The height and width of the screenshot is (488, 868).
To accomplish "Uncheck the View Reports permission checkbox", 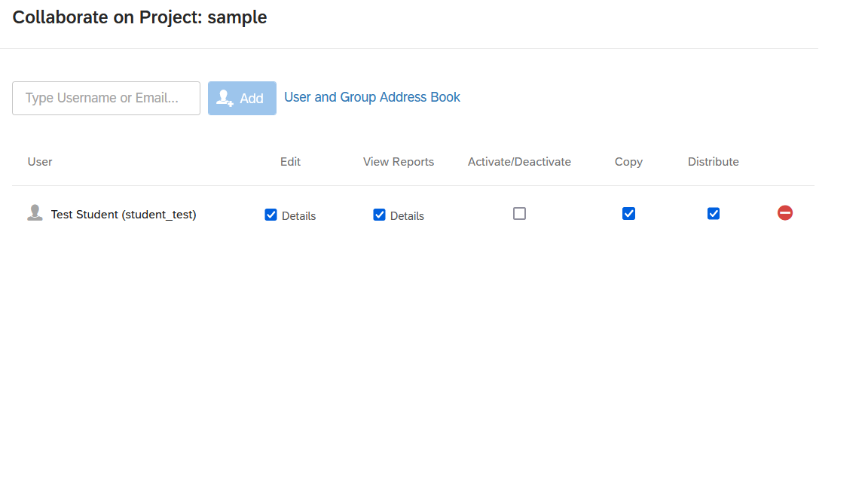I will [380, 215].
